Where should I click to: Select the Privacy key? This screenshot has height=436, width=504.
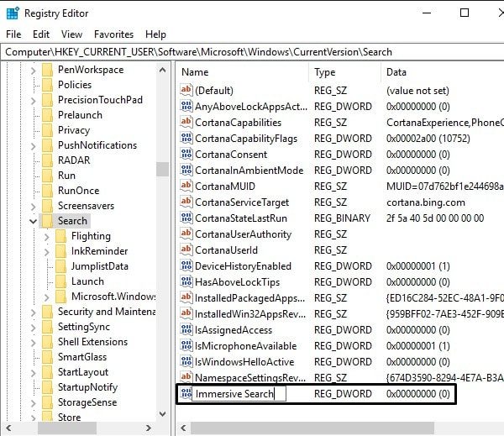(74, 130)
